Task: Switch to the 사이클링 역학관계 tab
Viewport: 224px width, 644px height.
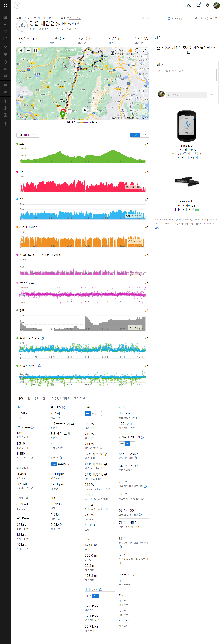Action: click(x=60, y=398)
